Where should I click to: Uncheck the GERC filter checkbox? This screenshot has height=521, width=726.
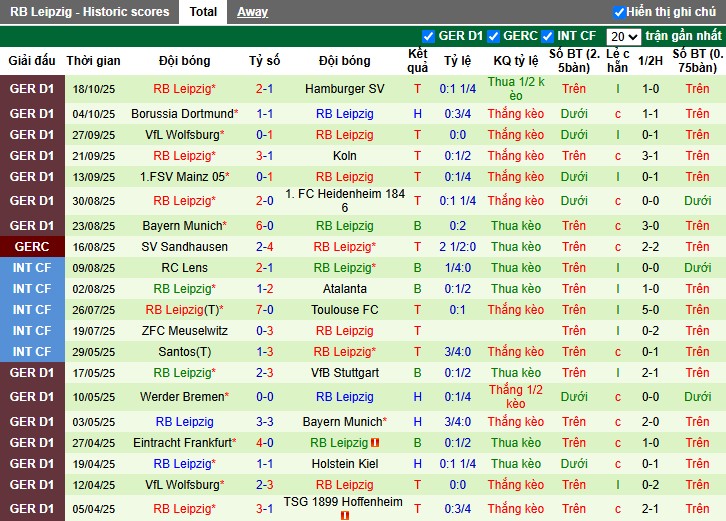(x=494, y=36)
